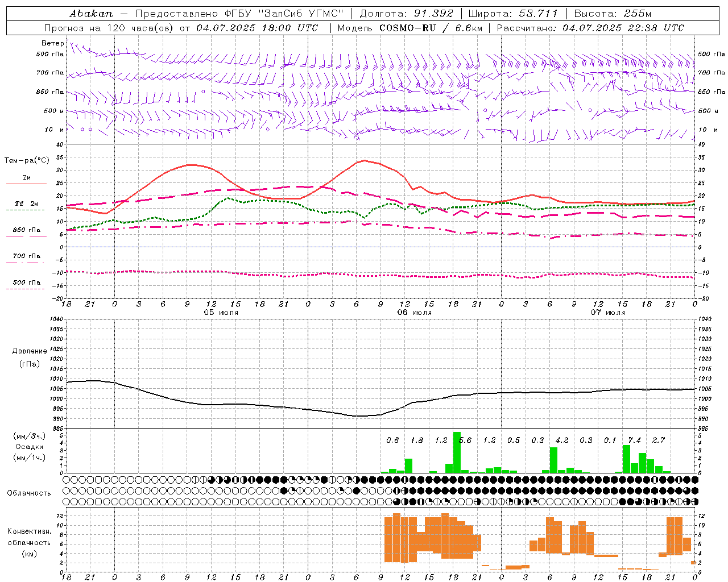Click the "Осадки" precipitation label
This screenshot has width=728, height=582.
point(30,447)
